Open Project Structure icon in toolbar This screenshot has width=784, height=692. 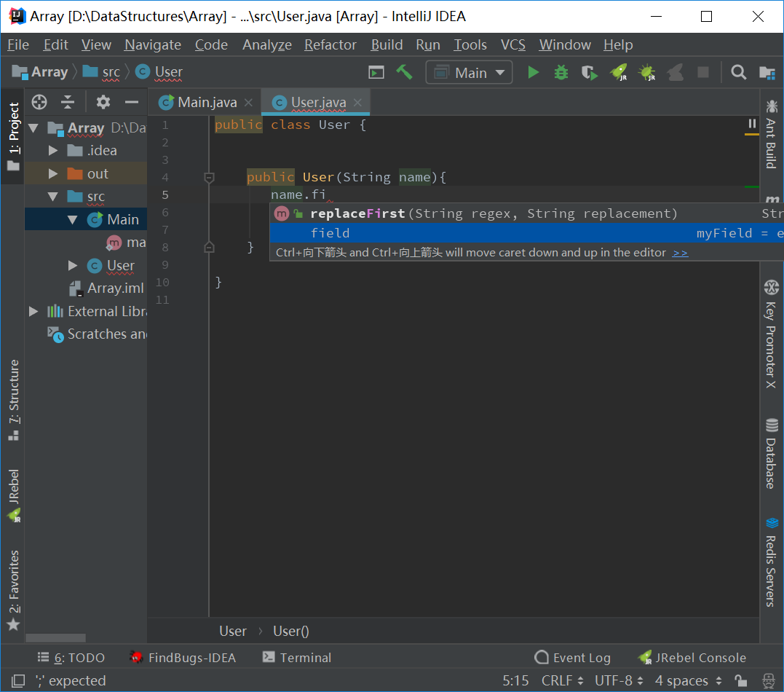(x=767, y=72)
